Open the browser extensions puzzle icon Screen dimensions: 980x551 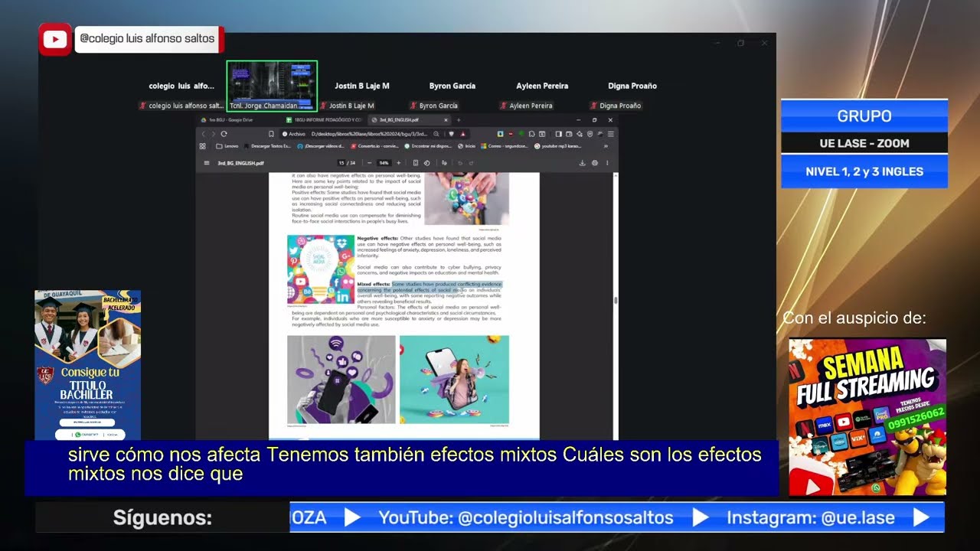pyautogui.click(x=531, y=134)
